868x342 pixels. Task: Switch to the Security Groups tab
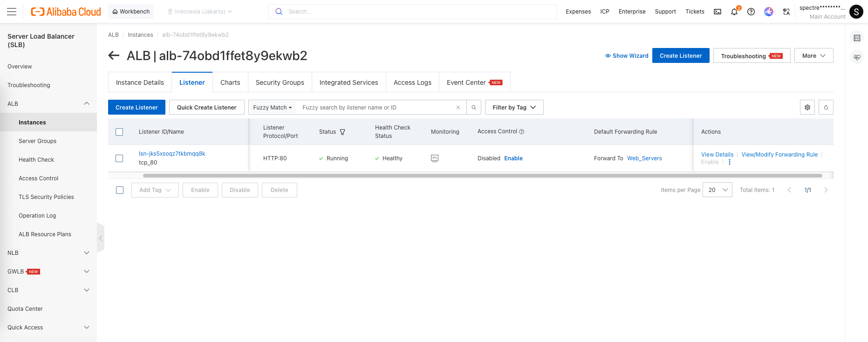point(280,82)
